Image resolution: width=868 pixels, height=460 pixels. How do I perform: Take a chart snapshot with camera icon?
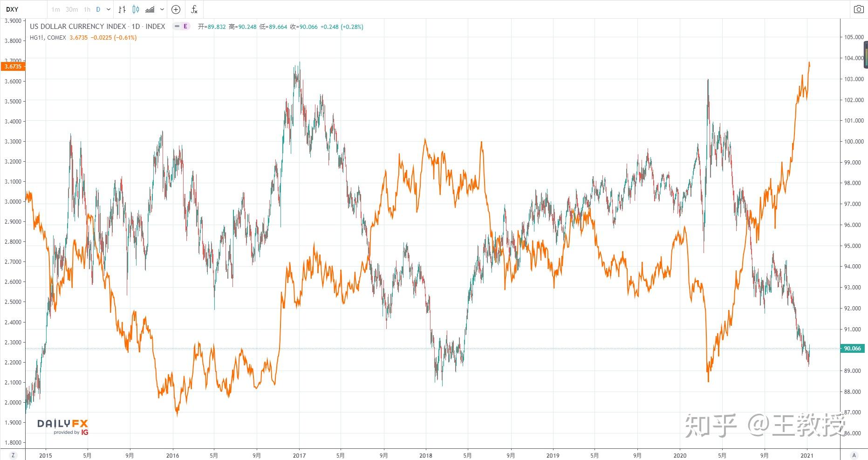[858, 9]
